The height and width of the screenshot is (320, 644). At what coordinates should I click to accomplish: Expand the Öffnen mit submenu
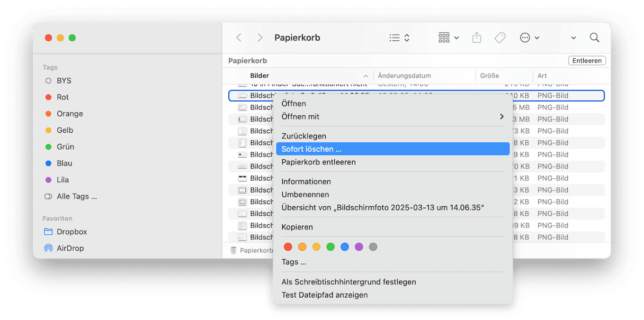(392, 116)
